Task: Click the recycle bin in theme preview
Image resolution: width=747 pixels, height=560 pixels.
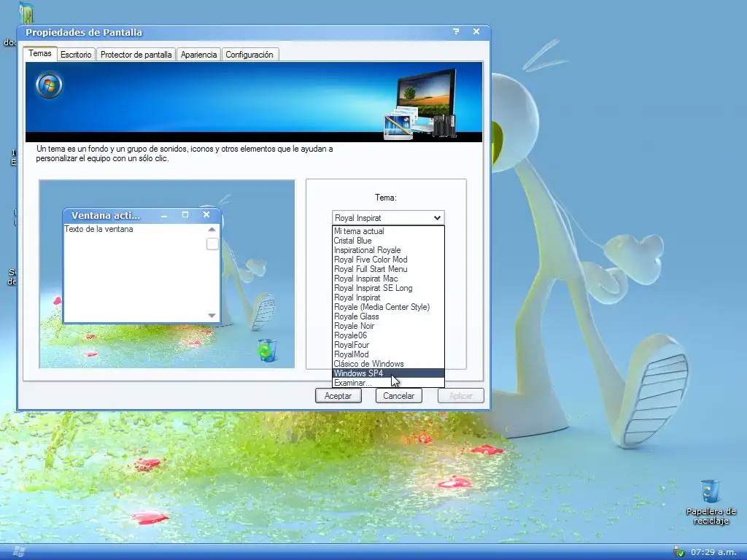Action: (267, 350)
